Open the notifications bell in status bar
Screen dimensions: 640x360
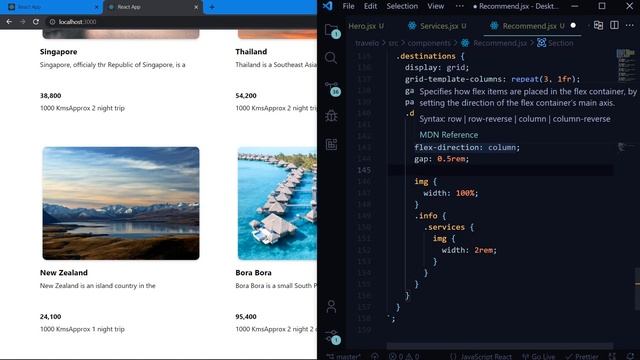[630, 356]
